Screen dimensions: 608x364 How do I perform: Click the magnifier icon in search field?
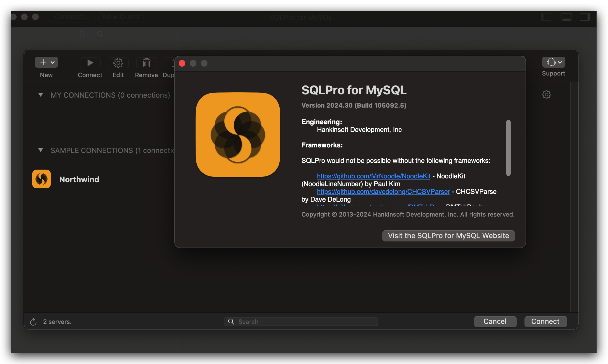[231, 321]
